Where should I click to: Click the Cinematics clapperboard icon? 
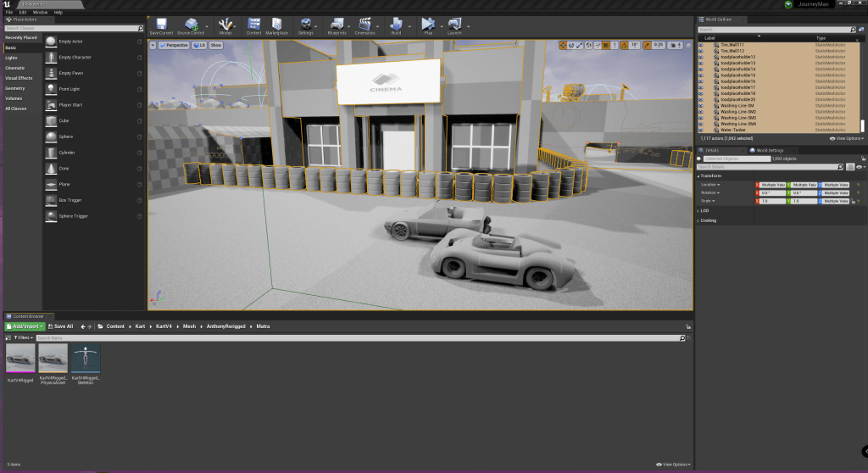tap(364, 24)
